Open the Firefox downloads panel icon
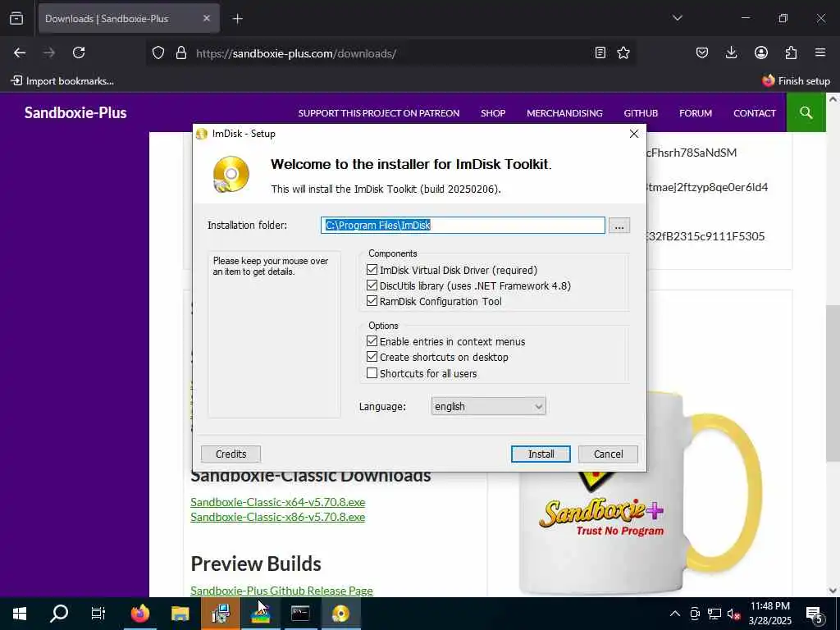Image resolution: width=840 pixels, height=630 pixels. point(731,52)
